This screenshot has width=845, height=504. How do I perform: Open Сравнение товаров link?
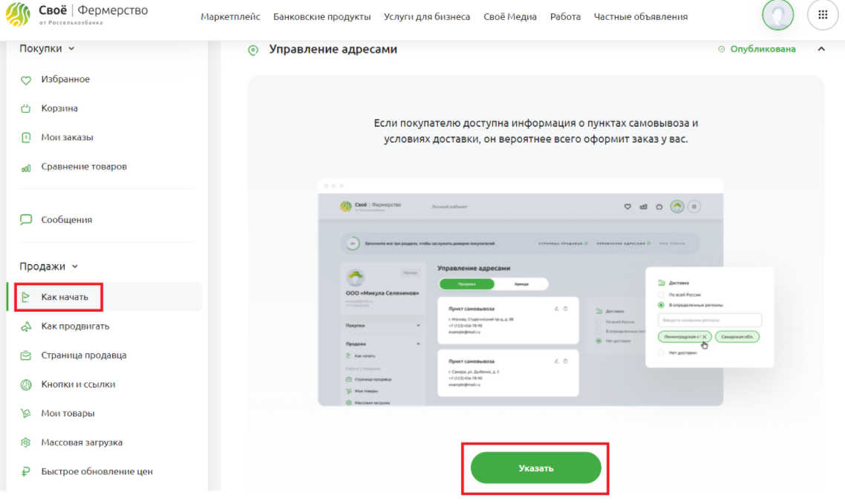[x=83, y=166]
